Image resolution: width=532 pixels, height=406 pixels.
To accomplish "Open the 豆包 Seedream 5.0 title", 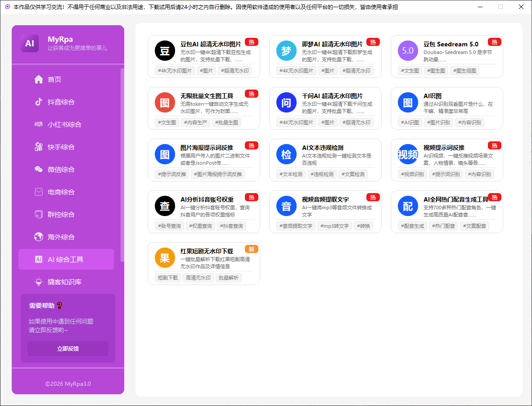I will point(451,44).
